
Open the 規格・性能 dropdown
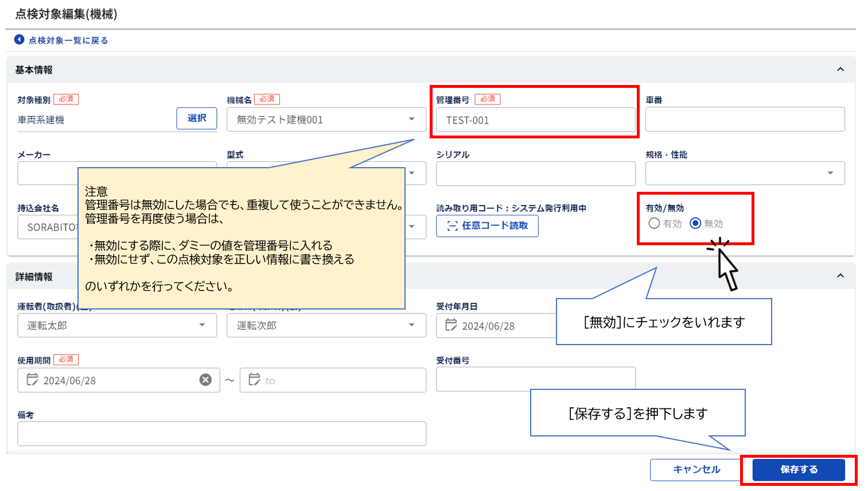(x=830, y=173)
